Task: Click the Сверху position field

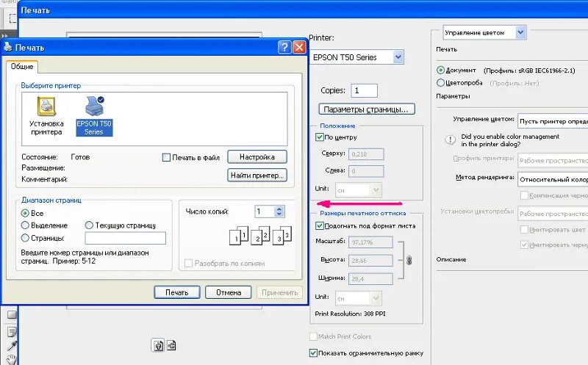Action: [x=366, y=154]
